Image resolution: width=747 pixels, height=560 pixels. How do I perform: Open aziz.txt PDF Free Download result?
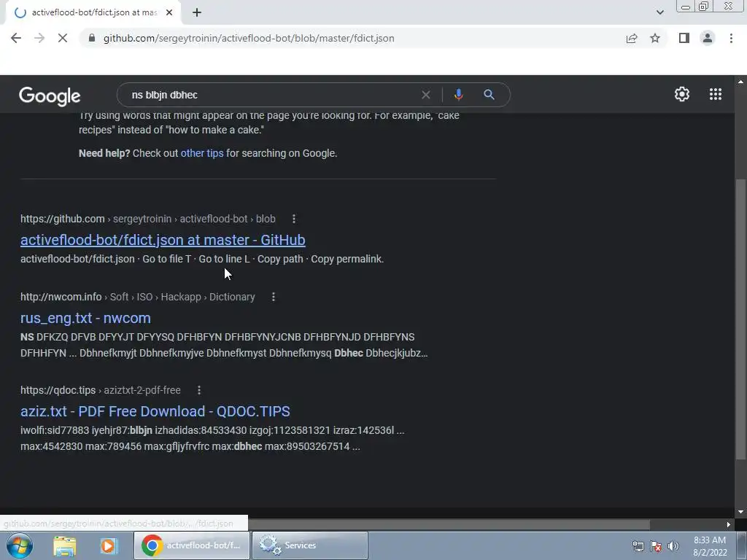[155, 411]
